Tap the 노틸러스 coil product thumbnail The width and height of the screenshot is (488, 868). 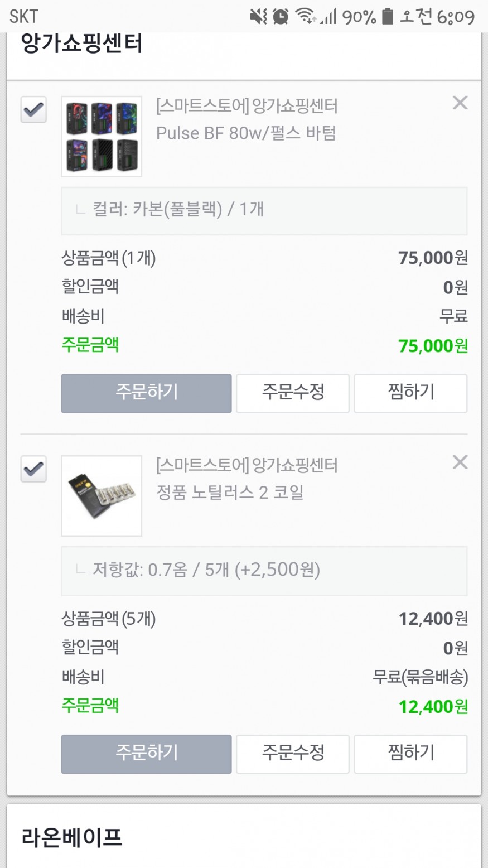tap(102, 496)
